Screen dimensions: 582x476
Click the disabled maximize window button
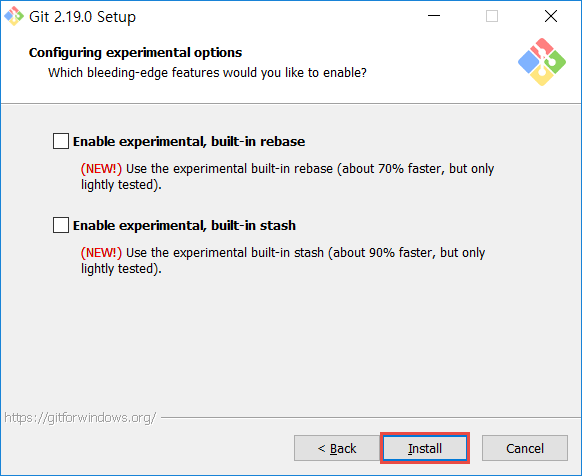point(492,16)
